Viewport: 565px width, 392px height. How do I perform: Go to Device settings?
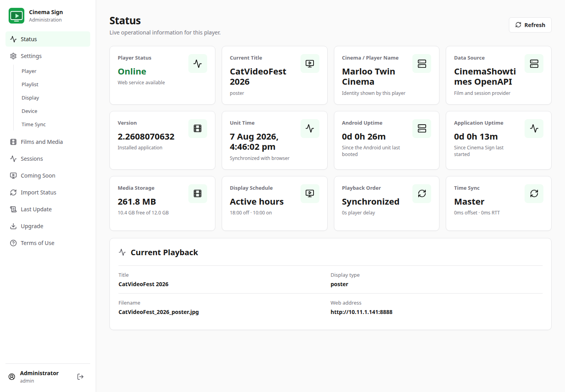[54, 111]
